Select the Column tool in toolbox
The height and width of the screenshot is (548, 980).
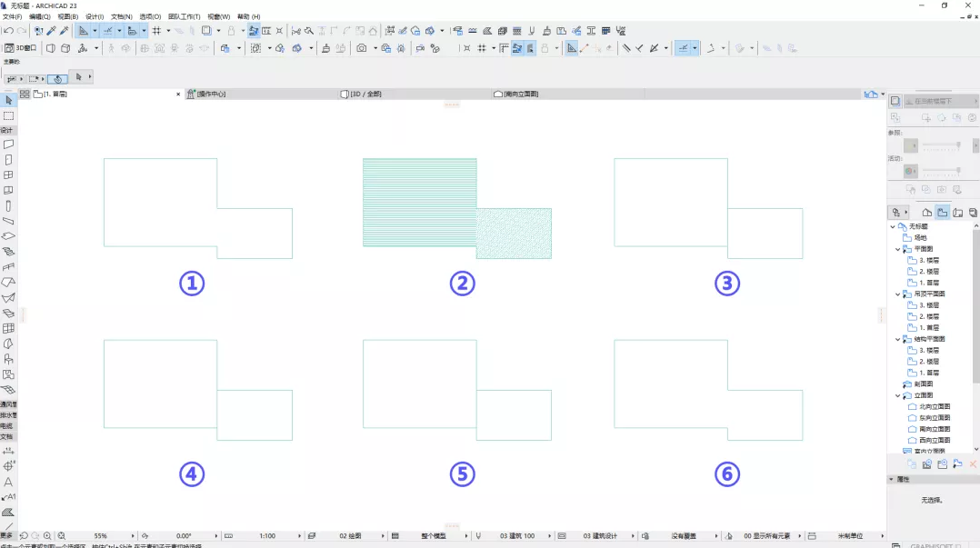pyautogui.click(x=8, y=205)
